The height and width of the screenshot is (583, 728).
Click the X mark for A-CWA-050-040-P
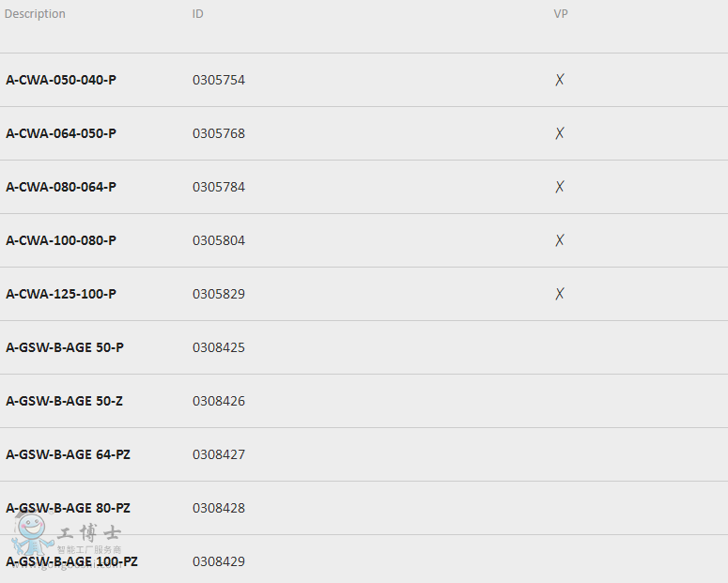(x=560, y=80)
